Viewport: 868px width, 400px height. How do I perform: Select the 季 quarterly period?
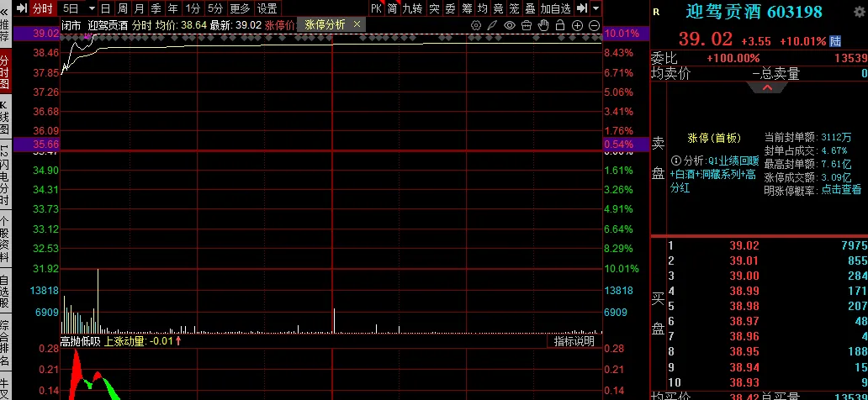coord(156,8)
